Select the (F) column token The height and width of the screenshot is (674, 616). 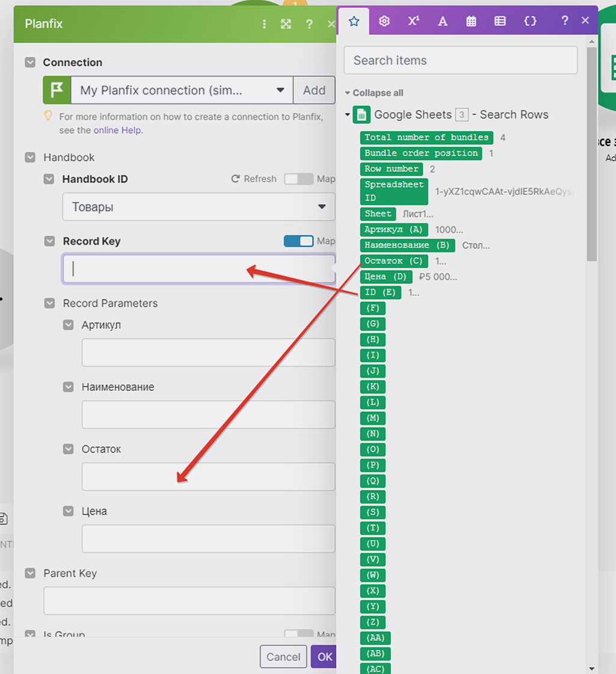(x=372, y=308)
